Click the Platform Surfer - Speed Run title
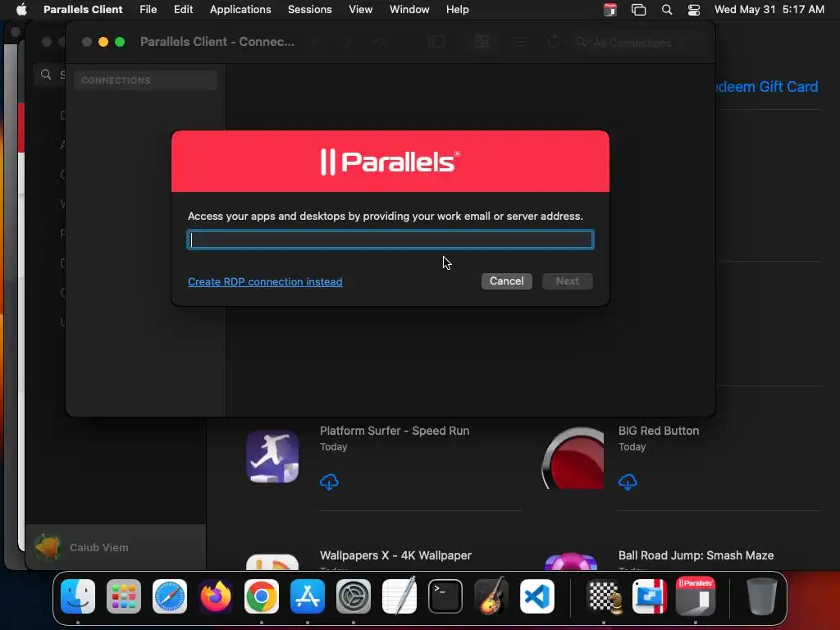Screen dimensions: 840x630 pyautogui.click(x=395, y=431)
